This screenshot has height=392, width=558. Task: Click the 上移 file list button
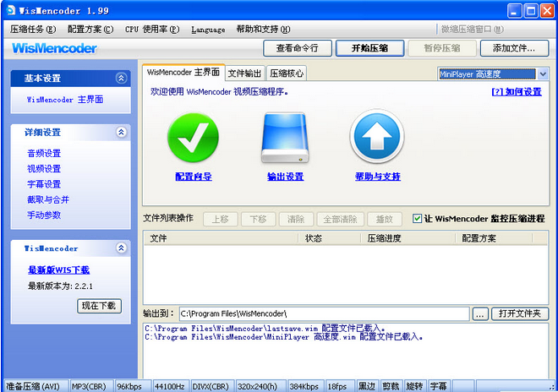point(221,219)
